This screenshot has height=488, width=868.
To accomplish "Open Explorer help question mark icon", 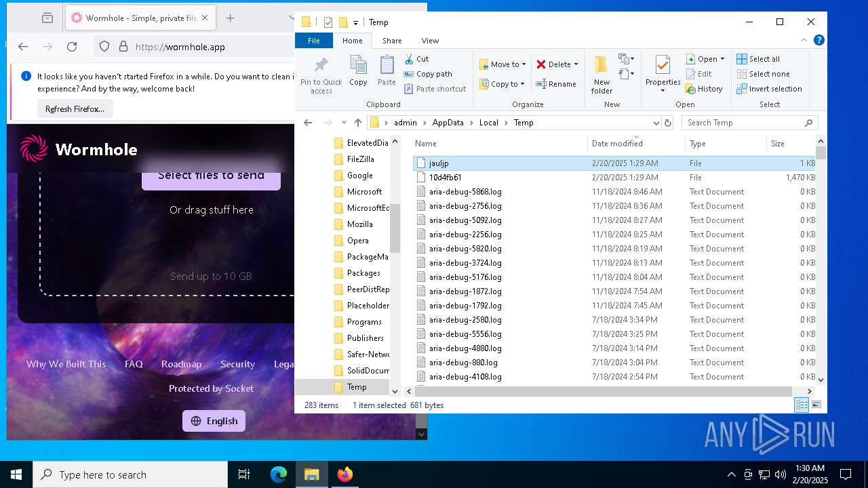I will click(819, 41).
